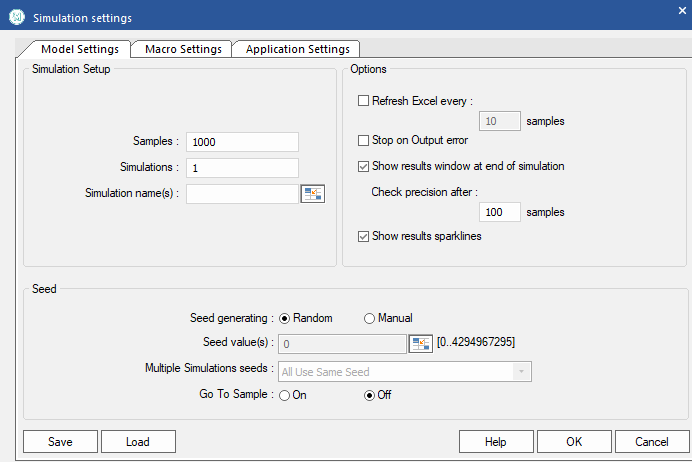692x462 pixels.
Task: Click the Simulation name(s) text field
Action: click(242, 194)
